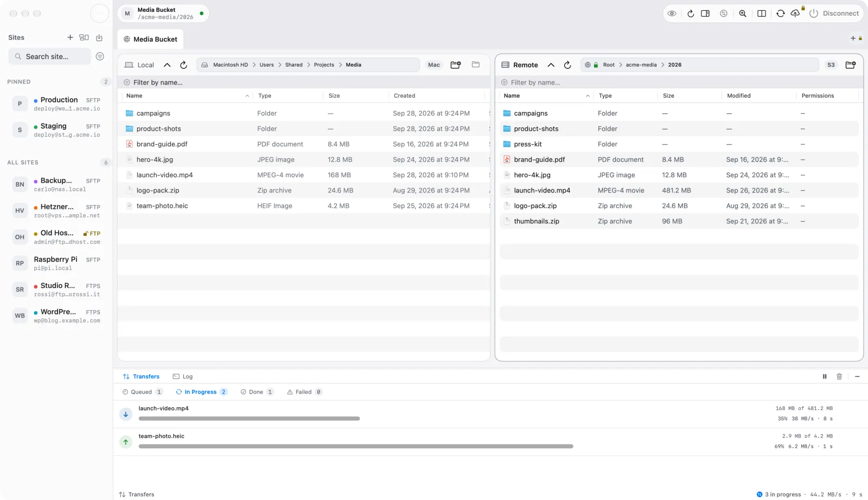Switch to the Log tab
Image resolution: width=868 pixels, height=500 pixels.
[183, 376]
